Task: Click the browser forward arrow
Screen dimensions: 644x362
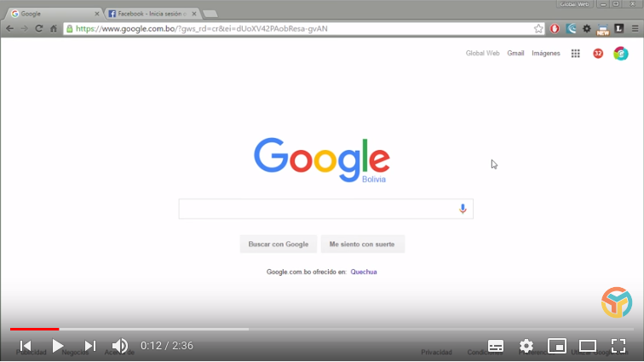Action: pos(24,29)
